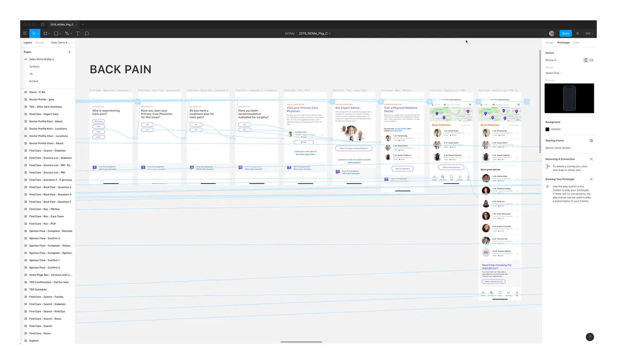Screen dimensions: 617x364
Task: Switch to the Code tab
Action: 576,43
